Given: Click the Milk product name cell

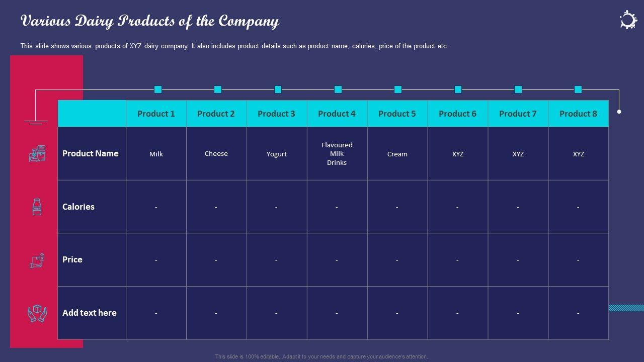Looking at the screenshot, I should 156,154.
